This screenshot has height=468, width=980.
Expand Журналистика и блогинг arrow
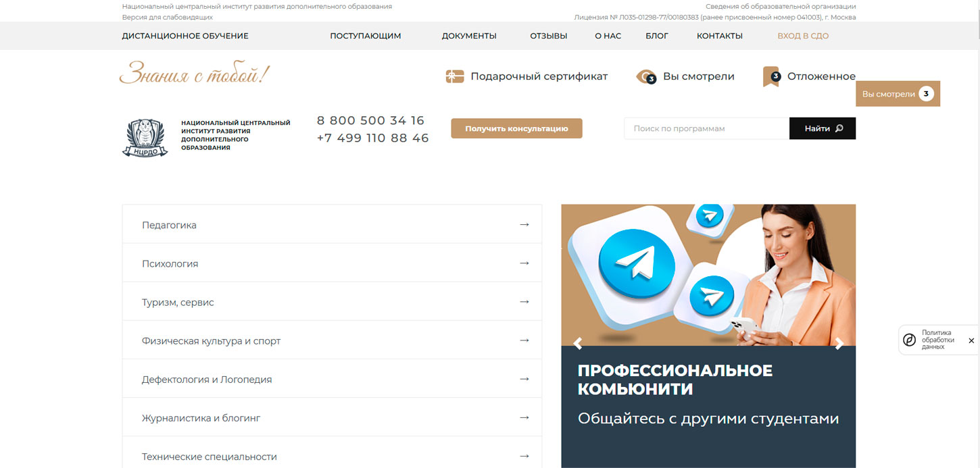[x=524, y=417]
